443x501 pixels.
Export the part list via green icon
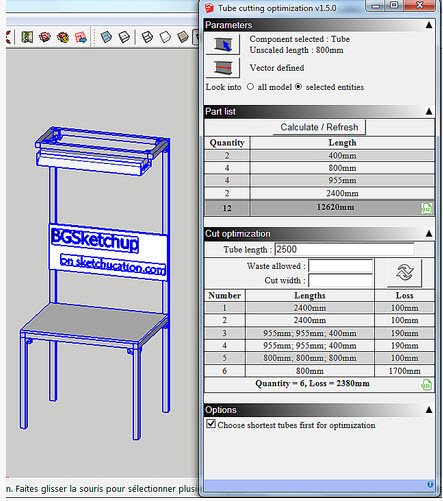[x=427, y=208]
